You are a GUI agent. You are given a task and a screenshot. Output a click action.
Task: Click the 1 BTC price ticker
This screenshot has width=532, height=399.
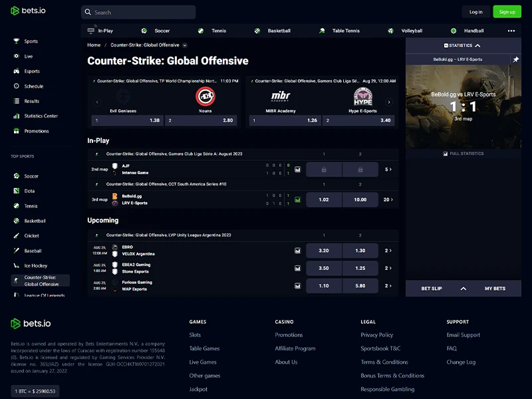tap(35, 391)
